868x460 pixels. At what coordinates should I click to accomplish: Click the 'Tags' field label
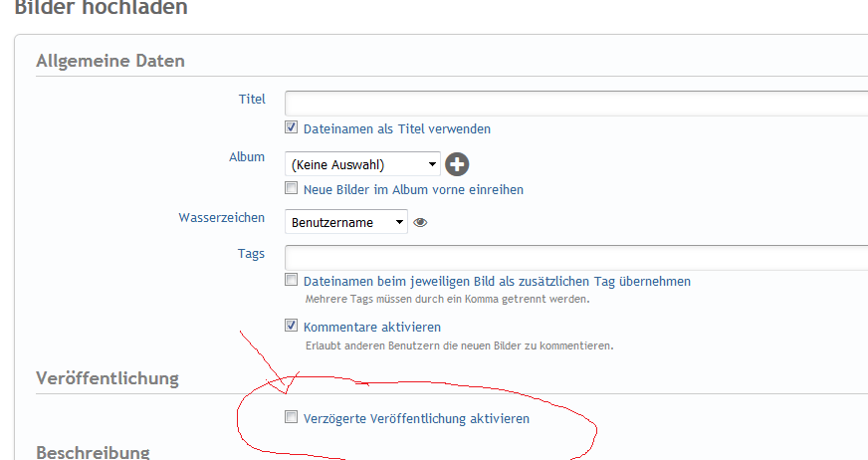pyautogui.click(x=251, y=253)
